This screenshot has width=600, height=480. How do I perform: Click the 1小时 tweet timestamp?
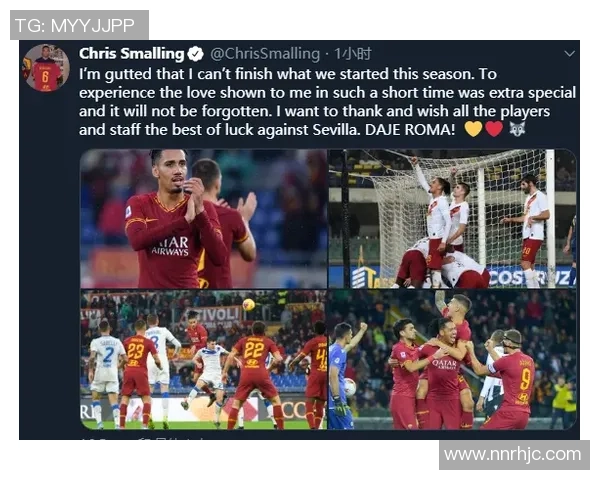pos(352,54)
